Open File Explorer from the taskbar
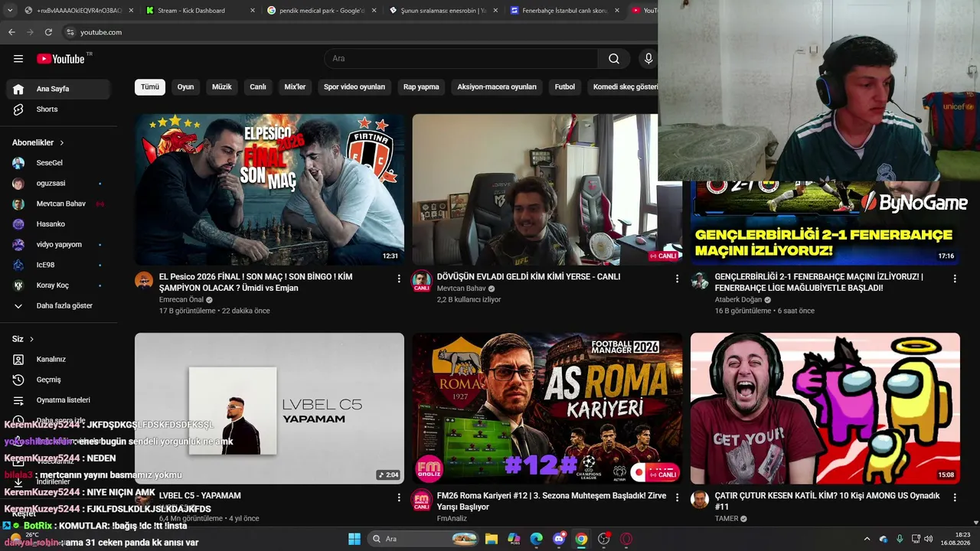 tap(492, 539)
